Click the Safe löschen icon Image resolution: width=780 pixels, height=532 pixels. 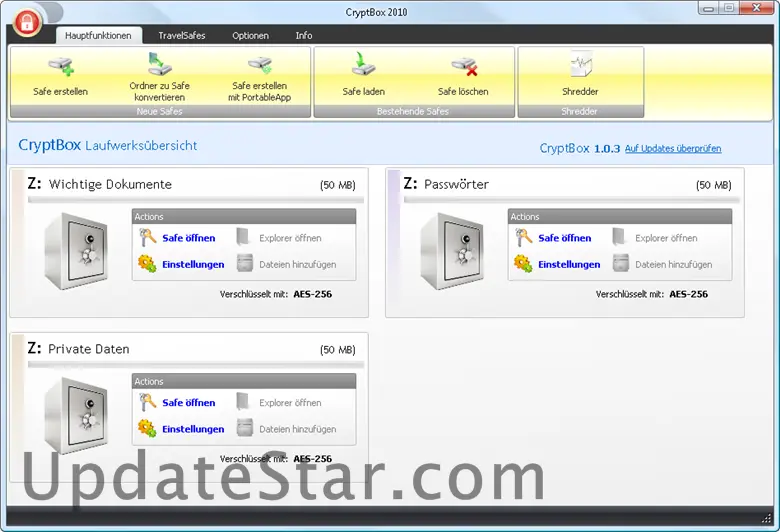coord(464,66)
